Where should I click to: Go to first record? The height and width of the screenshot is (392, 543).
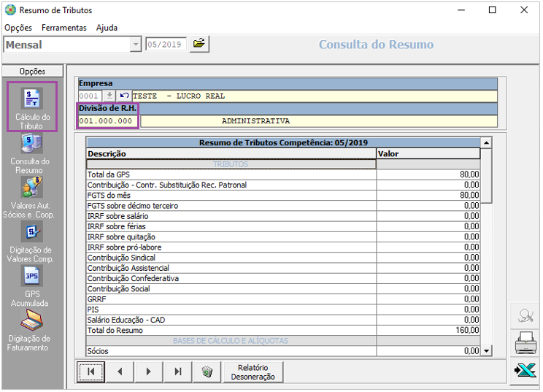(90, 372)
